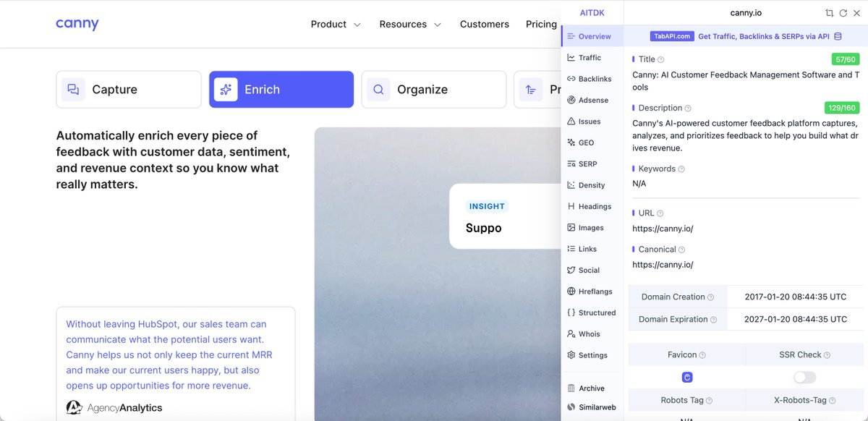Open the Headings section
The height and width of the screenshot is (421, 868).
point(592,207)
